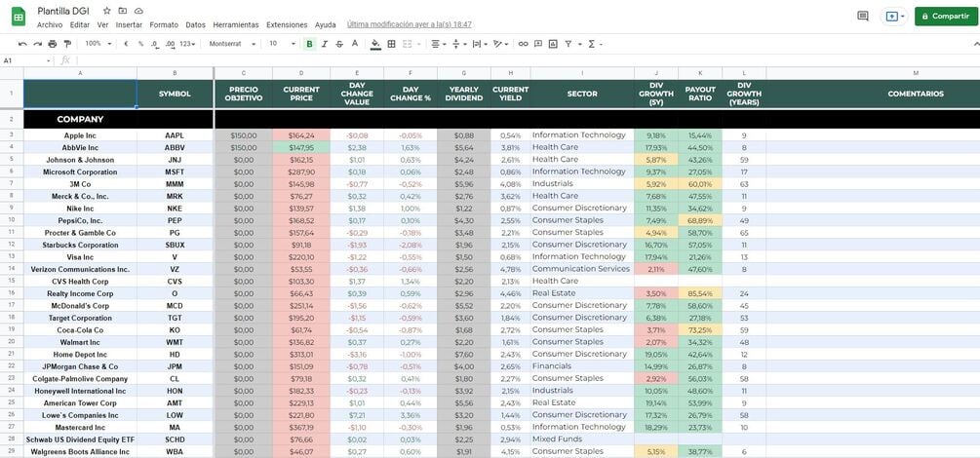Image resolution: width=980 pixels, height=458 pixels.
Task: Open the Archivo menu
Action: [x=50, y=25]
